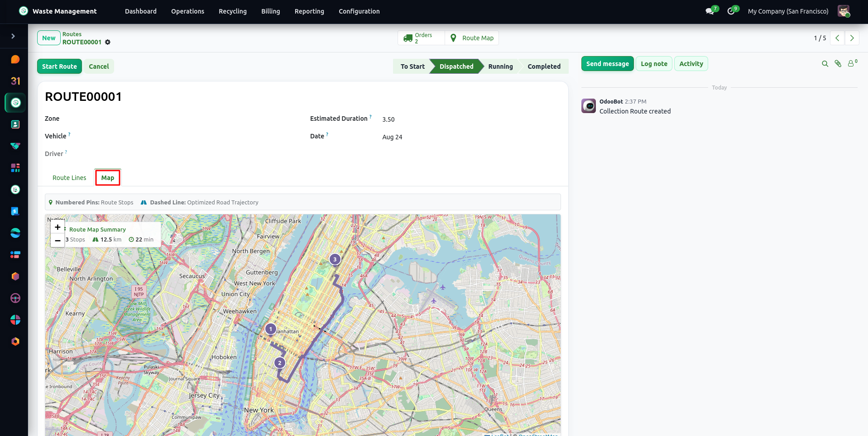Open the four-colour pie circle icon in sidebar

click(x=15, y=320)
